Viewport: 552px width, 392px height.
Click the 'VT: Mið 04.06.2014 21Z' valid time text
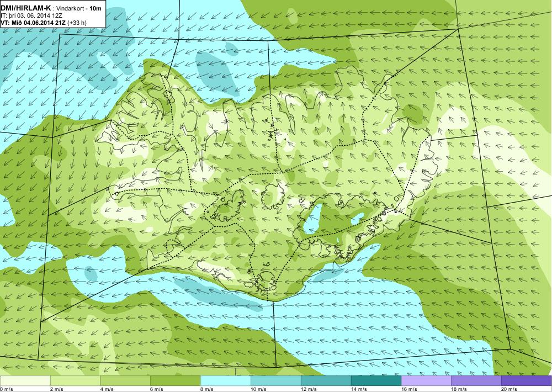click(33, 23)
